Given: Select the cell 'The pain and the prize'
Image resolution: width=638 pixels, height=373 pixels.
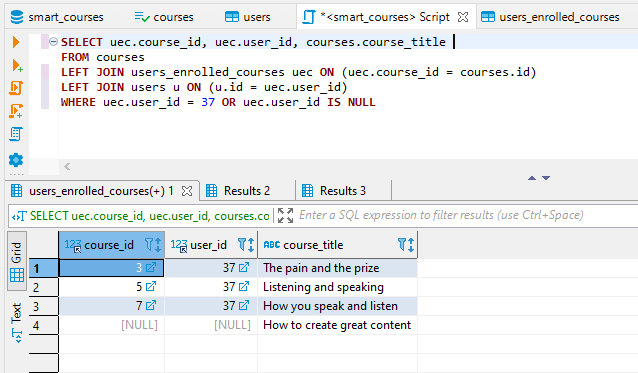Looking at the screenshot, I should point(338,268).
